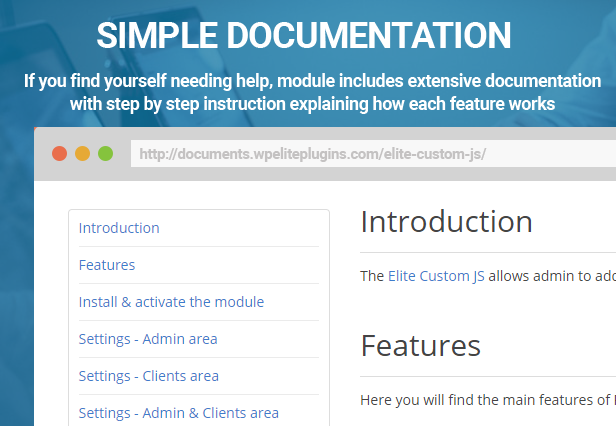Click the documentation URL address bar

(x=373, y=154)
